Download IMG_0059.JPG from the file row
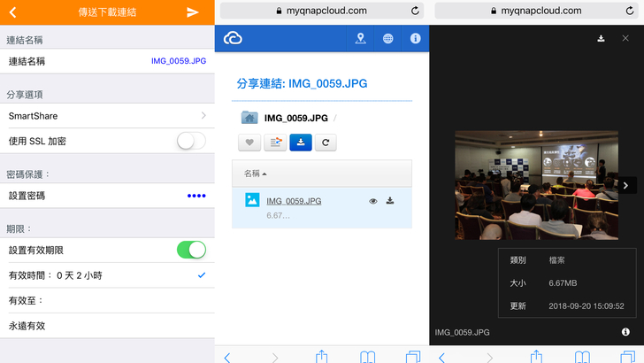 pyautogui.click(x=390, y=201)
